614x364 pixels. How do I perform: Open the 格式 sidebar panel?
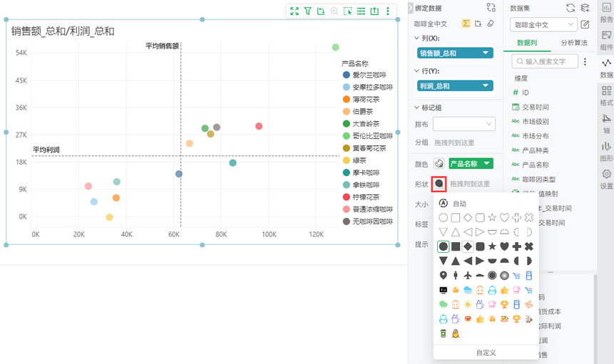click(x=606, y=96)
